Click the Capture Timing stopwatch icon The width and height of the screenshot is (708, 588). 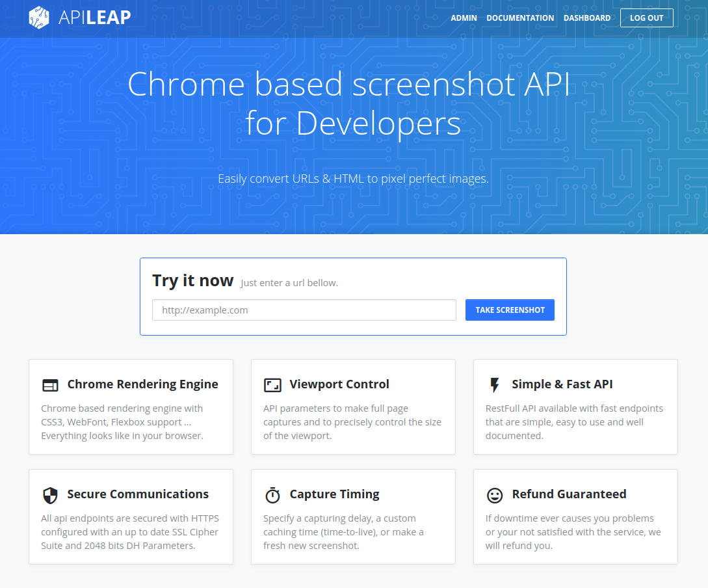click(x=272, y=494)
